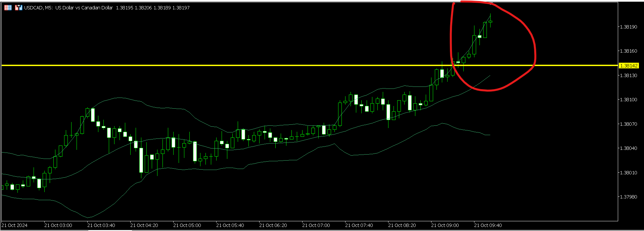Click the 1.38100 price scale label
The height and width of the screenshot is (231, 644).
coord(628,100)
